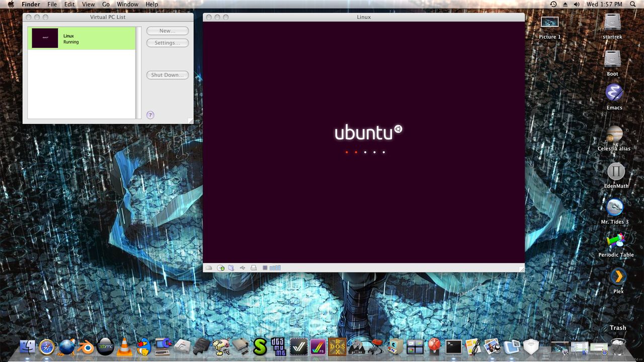Open Terminal from the Dock

(x=453, y=347)
